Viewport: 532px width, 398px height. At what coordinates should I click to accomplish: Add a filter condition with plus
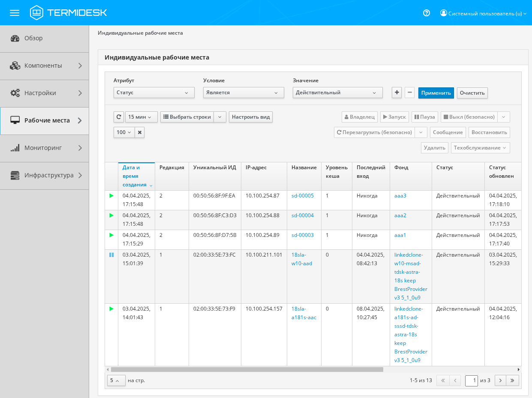coord(397,93)
